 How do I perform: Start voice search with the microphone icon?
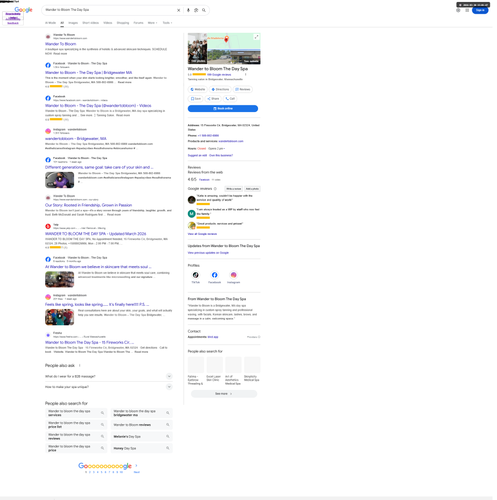pos(188,10)
